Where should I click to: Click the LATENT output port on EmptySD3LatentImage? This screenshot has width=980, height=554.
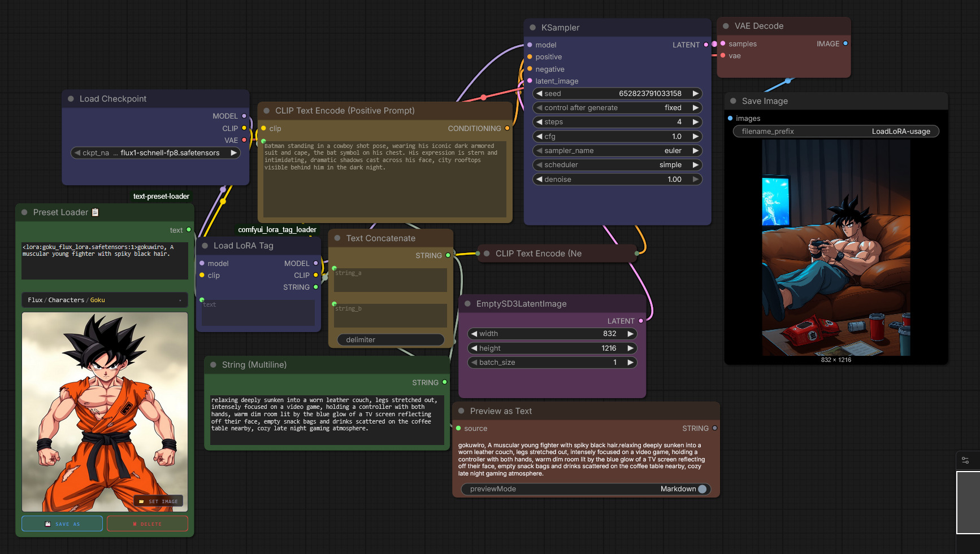coord(641,321)
